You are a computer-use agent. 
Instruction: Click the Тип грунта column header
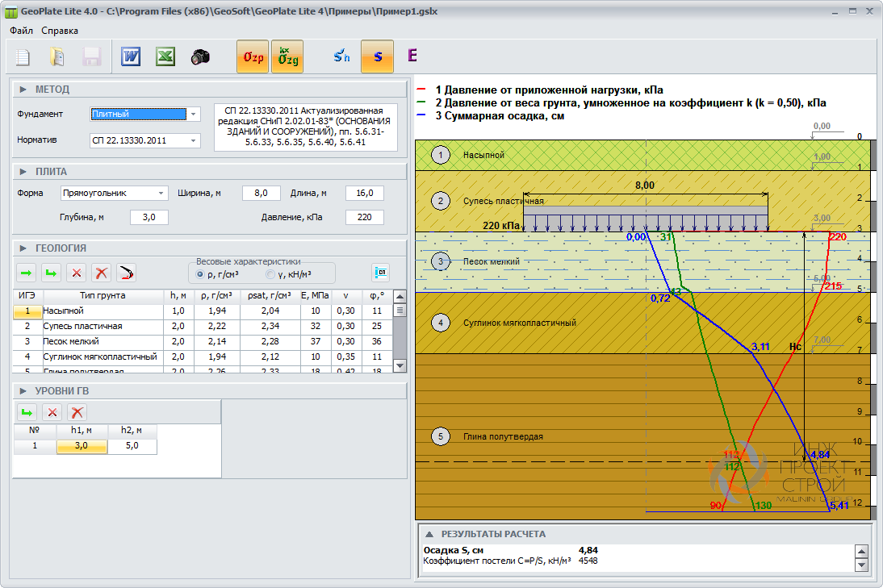[x=103, y=296]
